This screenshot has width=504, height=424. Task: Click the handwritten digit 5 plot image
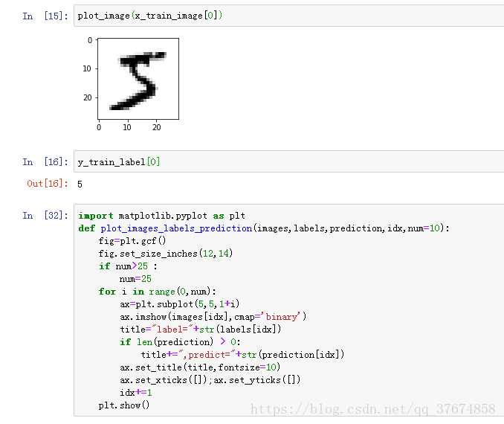pos(138,79)
